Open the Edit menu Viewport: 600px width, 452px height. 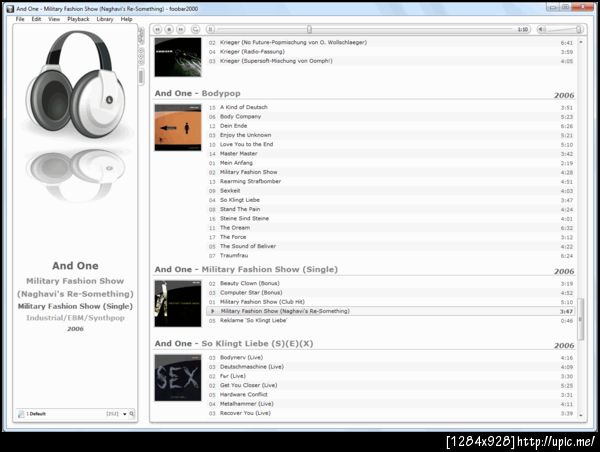pos(36,19)
